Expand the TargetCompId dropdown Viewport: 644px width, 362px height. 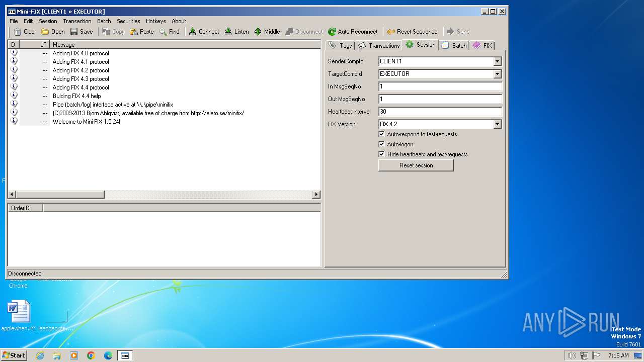click(x=497, y=74)
